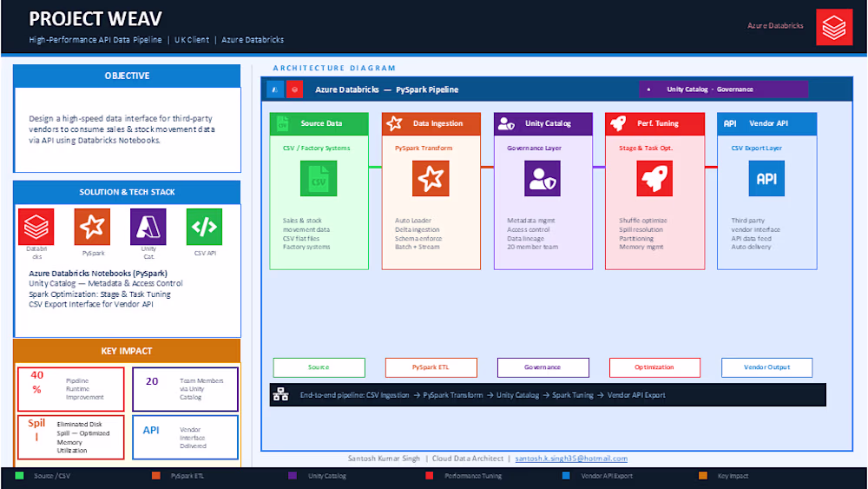Click the large rocket icon in Perf. Tuning card
The width and height of the screenshot is (868, 489).
pos(654,178)
